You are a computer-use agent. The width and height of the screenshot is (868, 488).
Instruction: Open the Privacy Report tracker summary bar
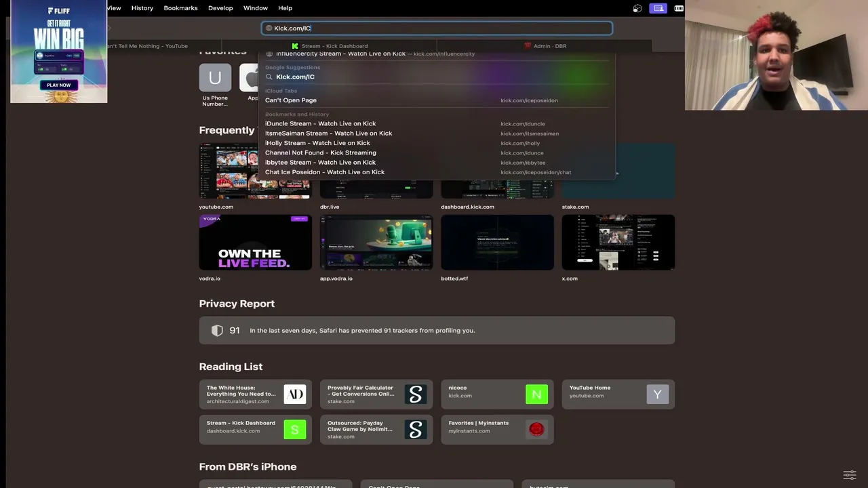437,331
